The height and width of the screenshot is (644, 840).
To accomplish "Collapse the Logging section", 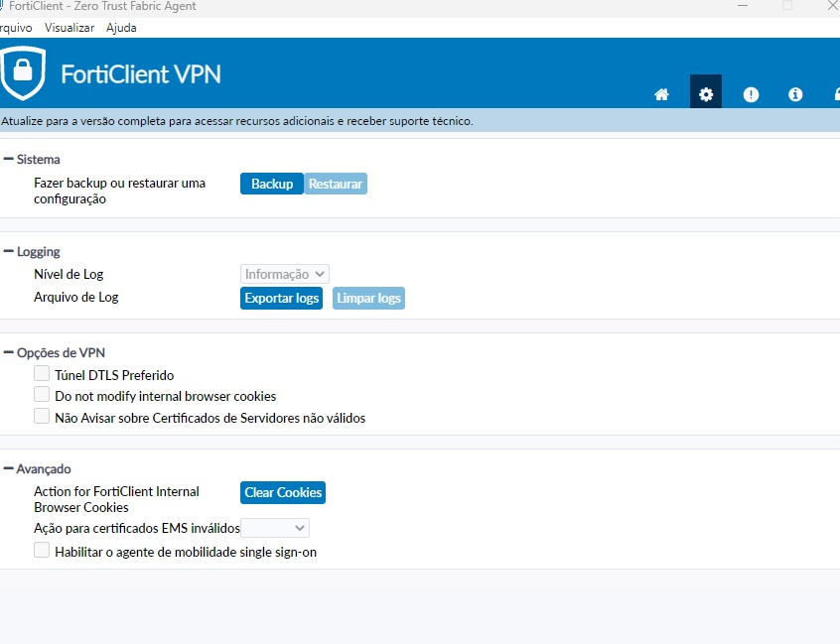I will 8,251.
